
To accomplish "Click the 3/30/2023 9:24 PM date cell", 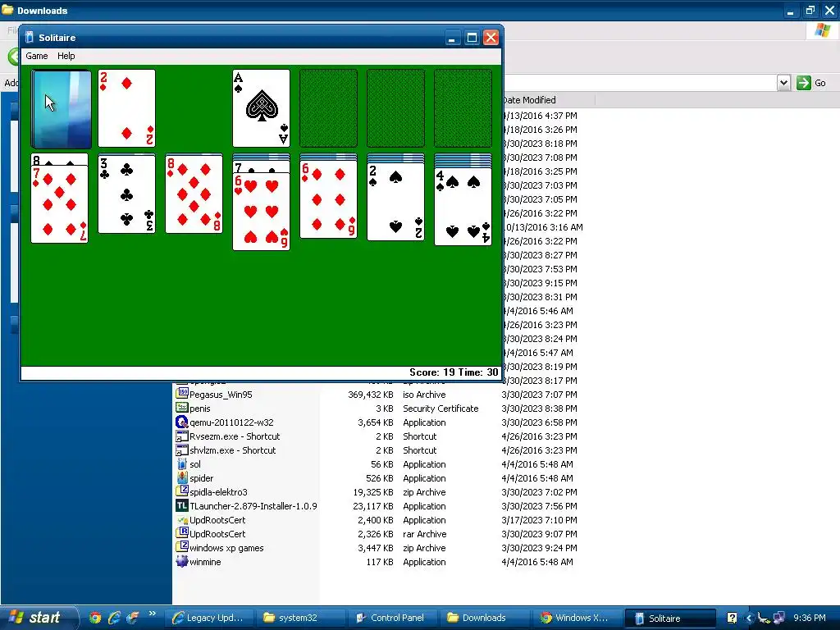I will (x=539, y=547).
